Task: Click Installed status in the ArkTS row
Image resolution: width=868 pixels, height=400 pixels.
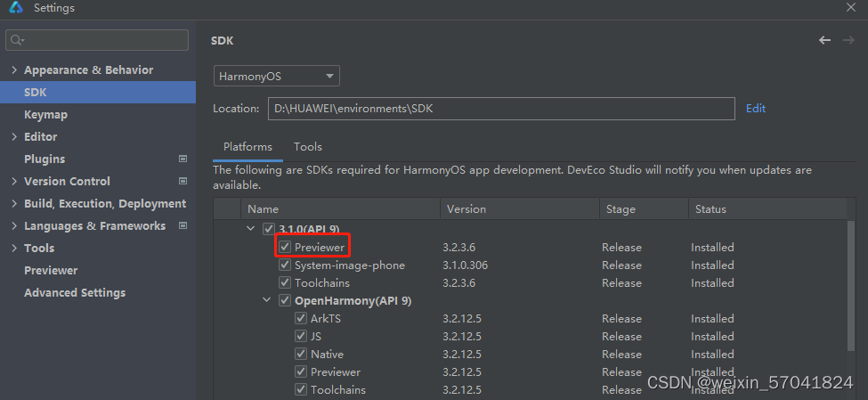Action: tap(712, 319)
